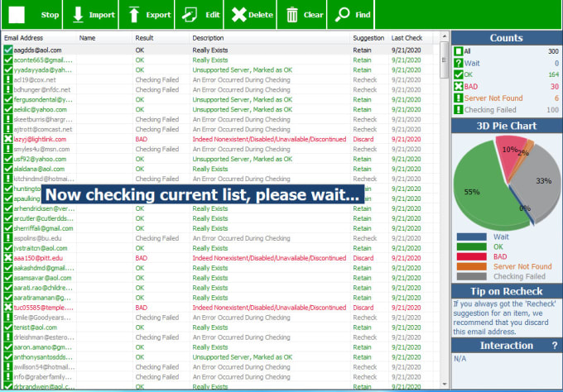Click the Interaction help question mark

[554, 345]
